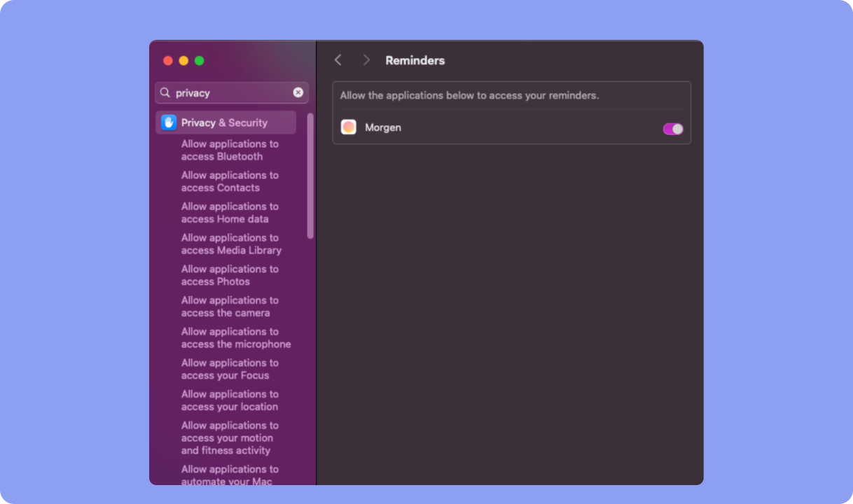Screen dimensions: 853x504
Task: Click the forward navigation chevron
Action: coord(366,60)
